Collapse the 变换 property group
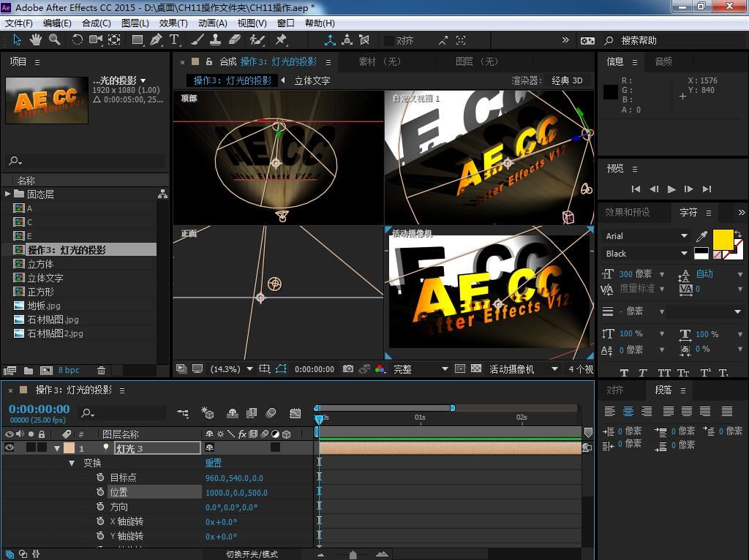Screen dimensions: 749x560 [72, 463]
